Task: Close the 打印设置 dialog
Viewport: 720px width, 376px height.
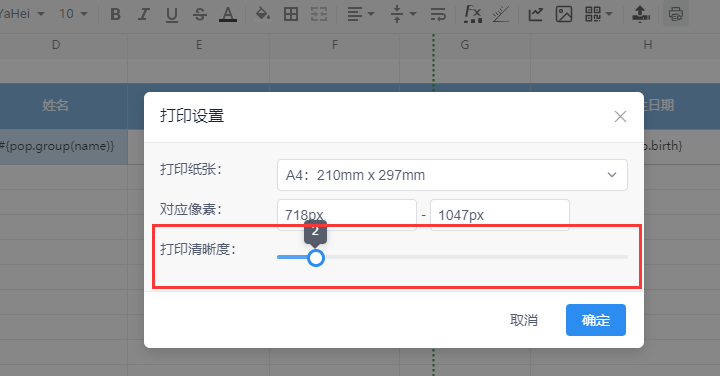Action: (x=620, y=117)
